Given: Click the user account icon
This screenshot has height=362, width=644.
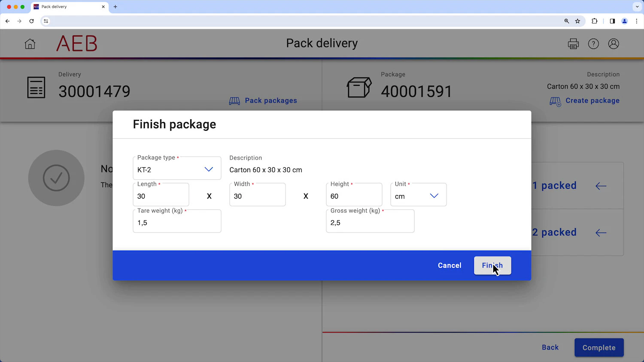Looking at the screenshot, I should point(614,43).
